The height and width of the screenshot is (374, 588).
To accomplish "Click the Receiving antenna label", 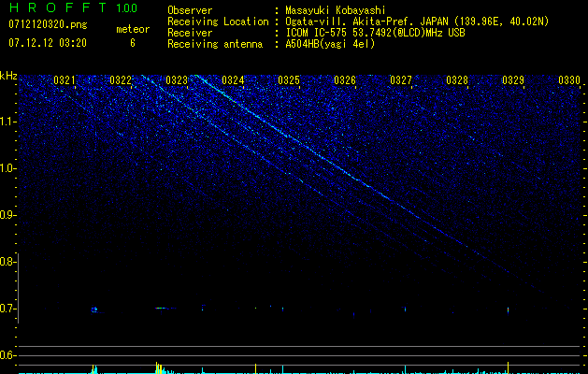I will pos(215,44).
